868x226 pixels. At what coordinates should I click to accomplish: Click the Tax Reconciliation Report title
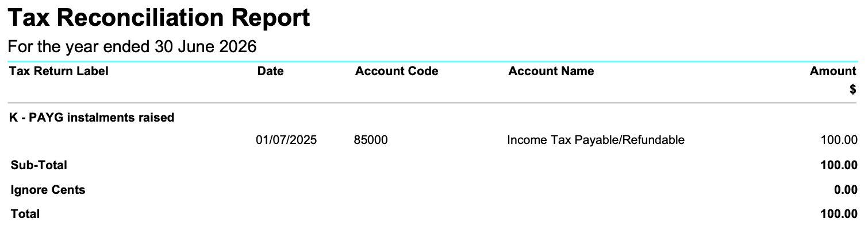pos(159,19)
